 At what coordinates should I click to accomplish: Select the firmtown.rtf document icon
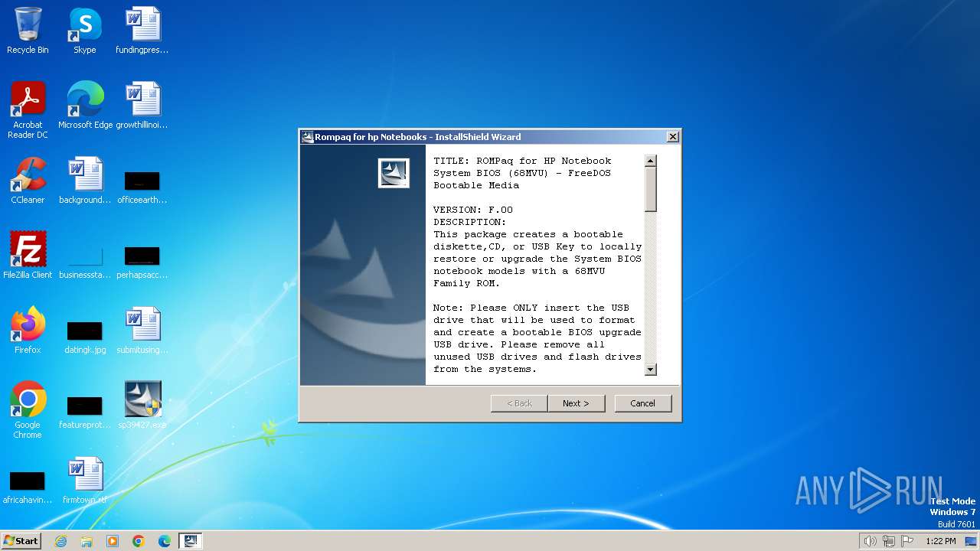(85, 481)
